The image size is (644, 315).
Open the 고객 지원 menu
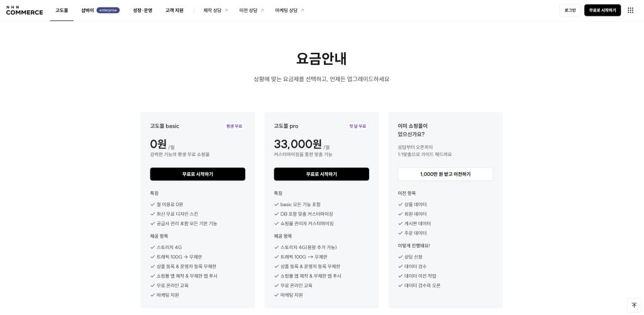pyautogui.click(x=174, y=10)
